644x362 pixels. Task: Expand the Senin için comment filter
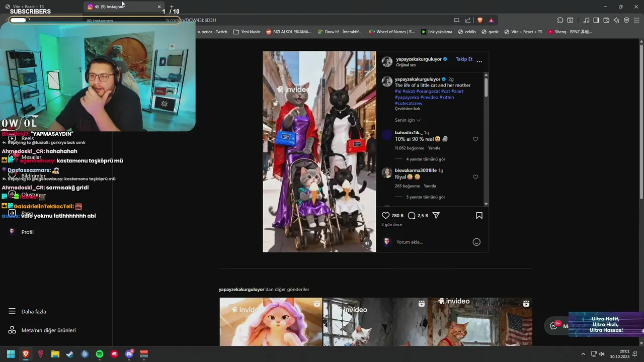coord(408,120)
